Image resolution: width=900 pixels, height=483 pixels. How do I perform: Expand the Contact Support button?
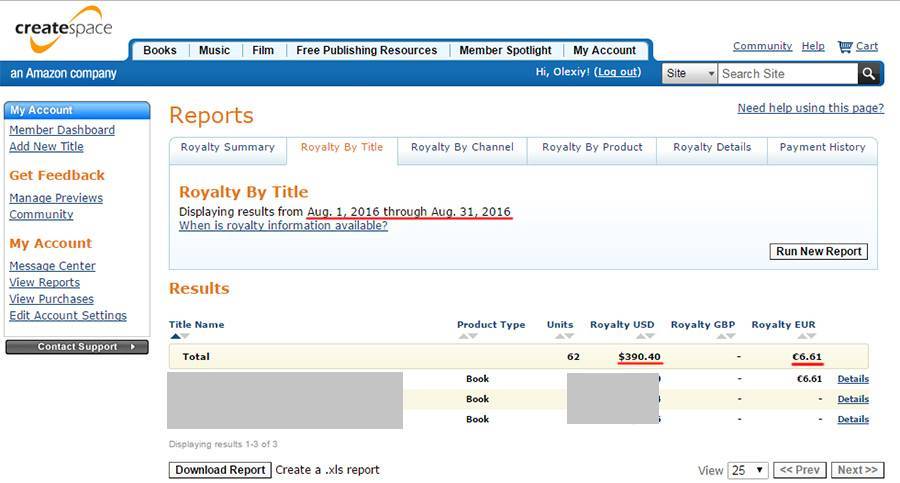pyautogui.click(x=77, y=347)
